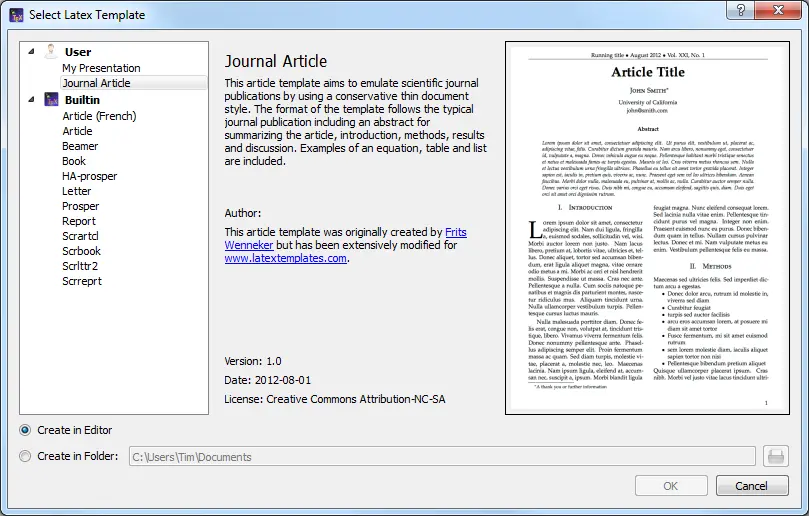Select the Beamer template

coord(80,146)
